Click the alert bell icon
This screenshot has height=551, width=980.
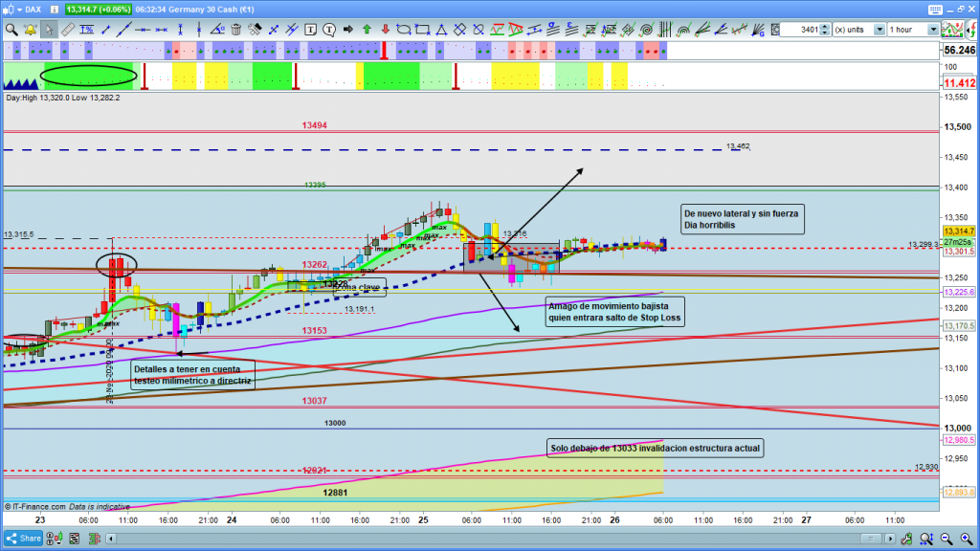click(30, 30)
